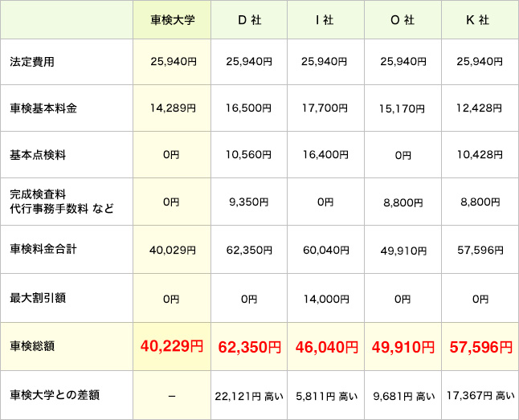Click the 17,367円 高い difference for K社
Image resolution: width=519 pixels, height=420 pixels.
tap(480, 396)
